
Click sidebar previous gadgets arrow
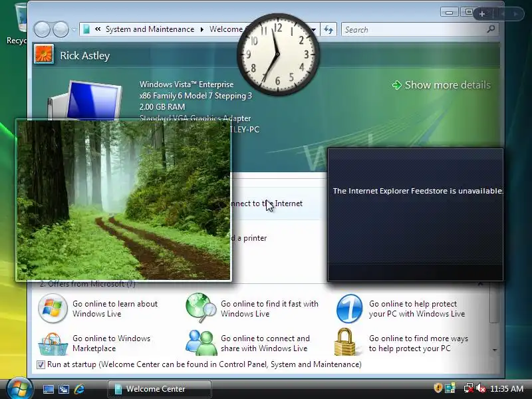tap(503, 14)
